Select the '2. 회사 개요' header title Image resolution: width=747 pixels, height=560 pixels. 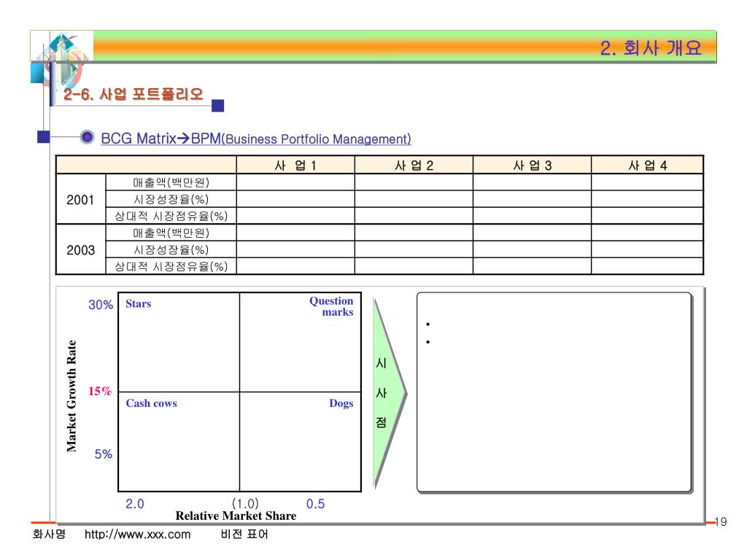651,48
